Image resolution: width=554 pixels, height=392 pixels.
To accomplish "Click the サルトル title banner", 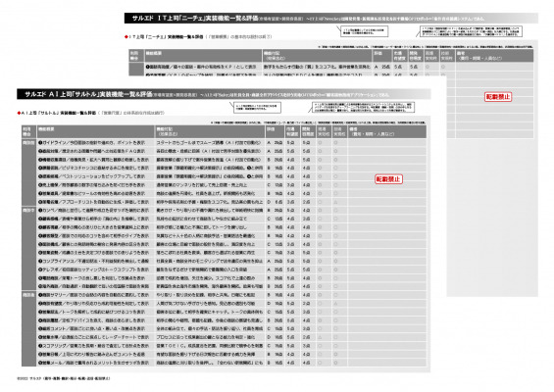I will (224, 94).
